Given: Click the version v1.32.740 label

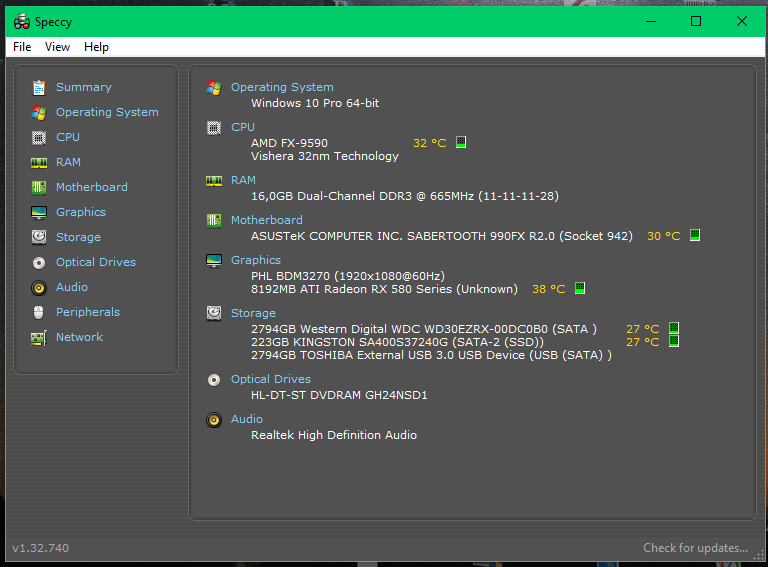Looking at the screenshot, I should pos(41,548).
